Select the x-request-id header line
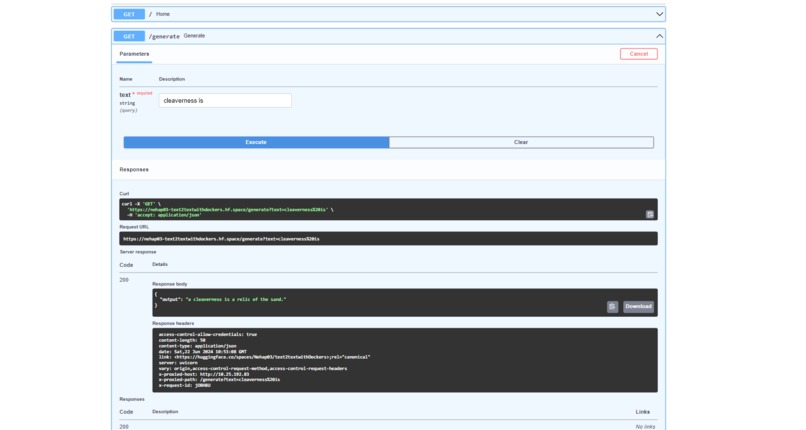Image resolution: width=806 pixels, height=430 pixels. point(185,385)
